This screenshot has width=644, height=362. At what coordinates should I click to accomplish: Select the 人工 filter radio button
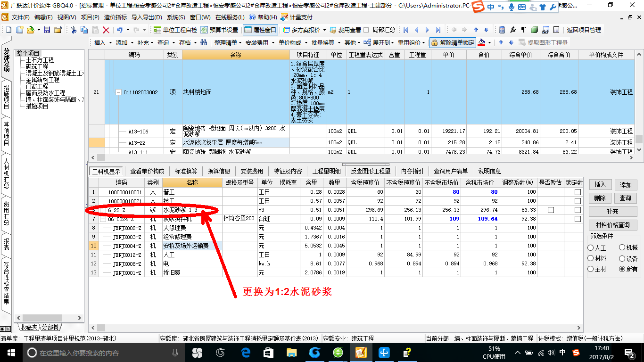tap(591, 247)
